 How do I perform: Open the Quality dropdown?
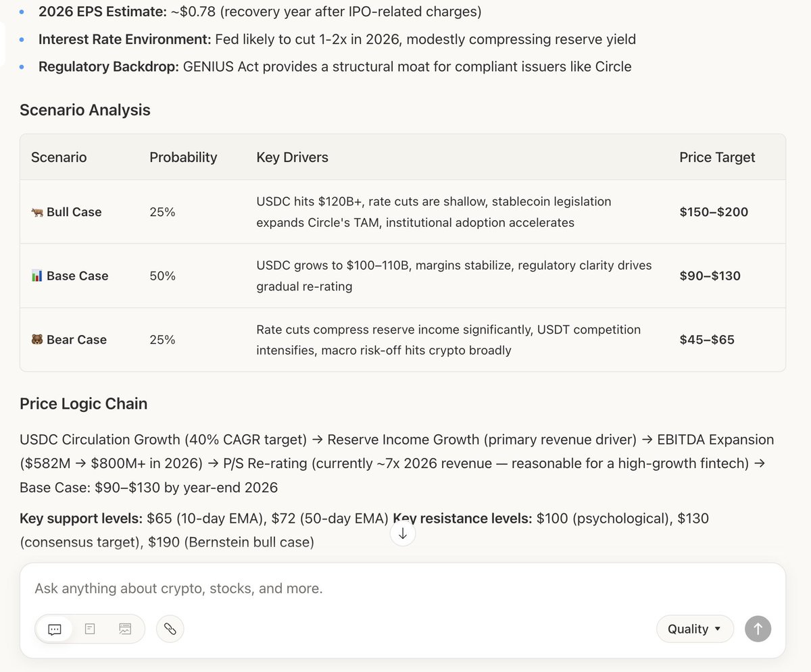point(695,629)
